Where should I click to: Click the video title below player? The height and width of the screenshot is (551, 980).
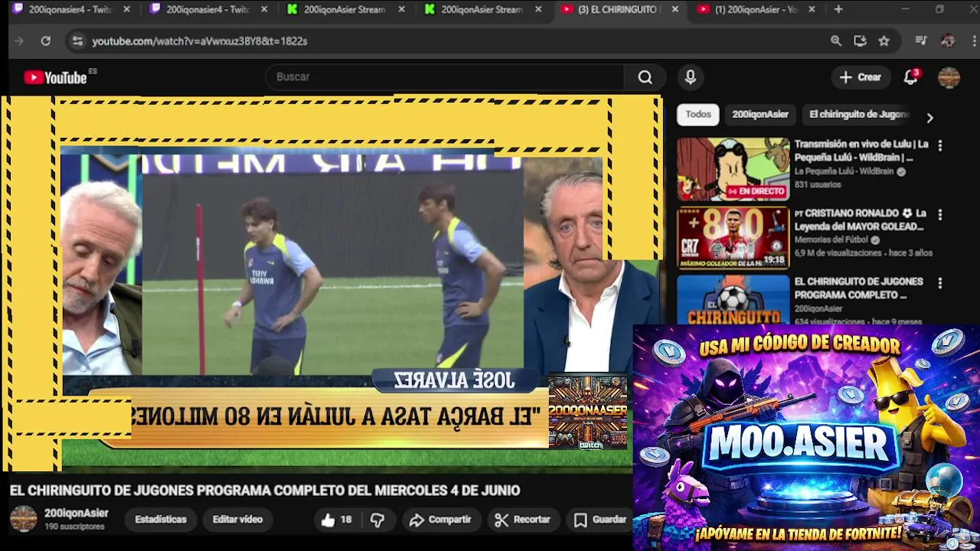(x=265, y=491)
